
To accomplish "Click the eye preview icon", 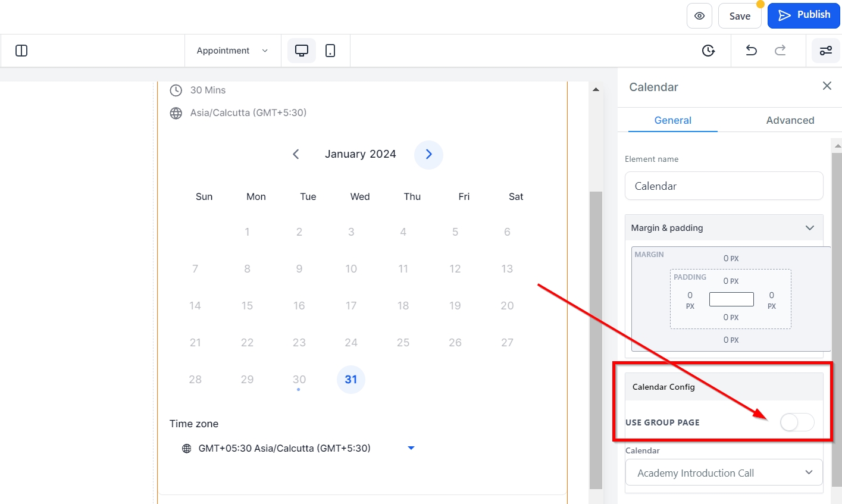I will point(699,16).
